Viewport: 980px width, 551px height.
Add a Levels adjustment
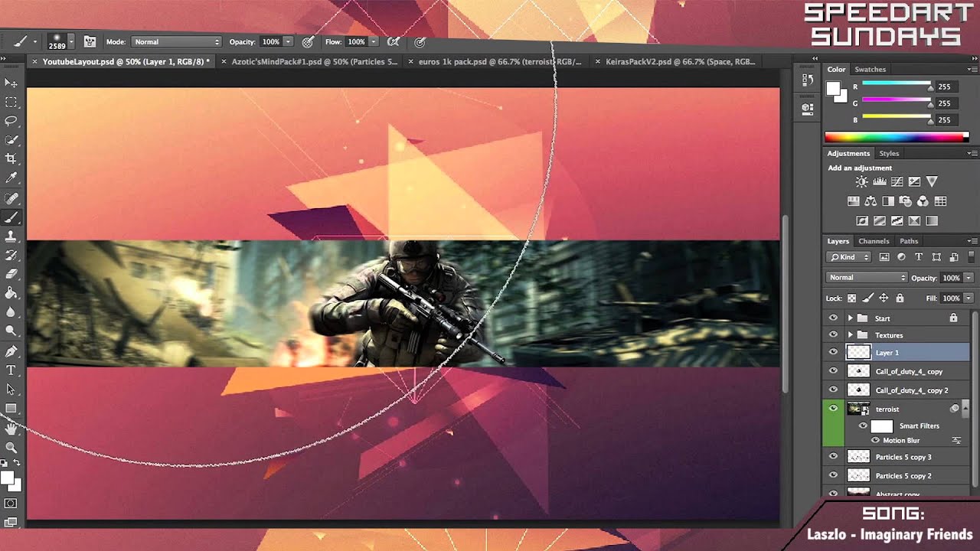coord(880,182)
